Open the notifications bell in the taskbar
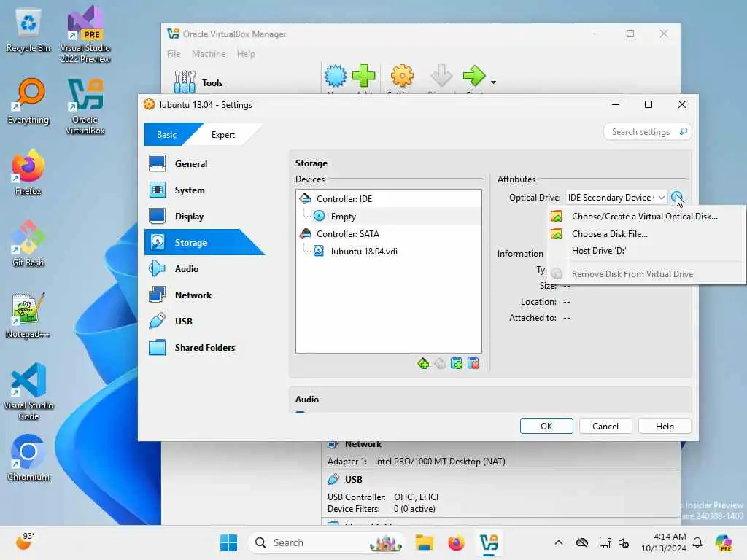747x560 pixels. [x=697, y=542]
